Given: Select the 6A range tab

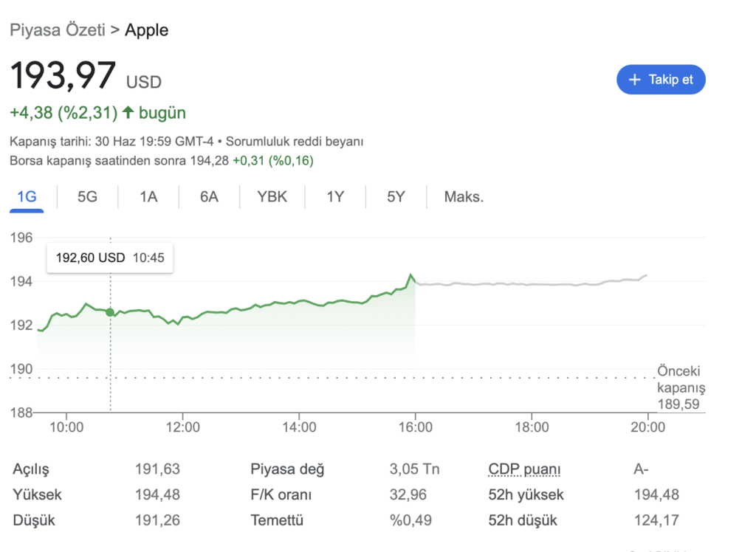Looking at the screenshot, I should pyautogui.click(x=209, y=197).
